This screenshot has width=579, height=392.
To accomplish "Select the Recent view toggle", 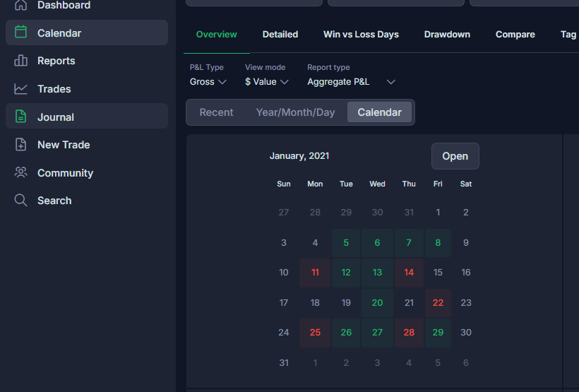I will [x=216, y=112].
